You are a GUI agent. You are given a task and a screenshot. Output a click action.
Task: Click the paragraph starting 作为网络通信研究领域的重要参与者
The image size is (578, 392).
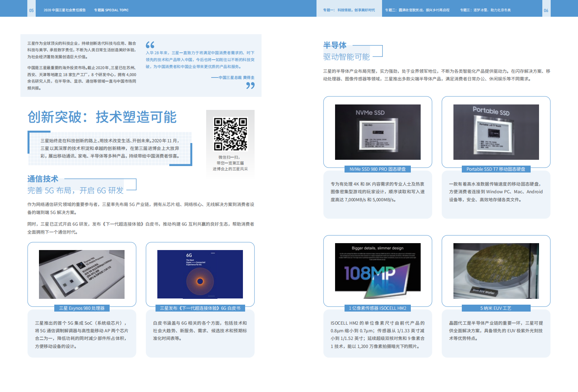point(141,209)
